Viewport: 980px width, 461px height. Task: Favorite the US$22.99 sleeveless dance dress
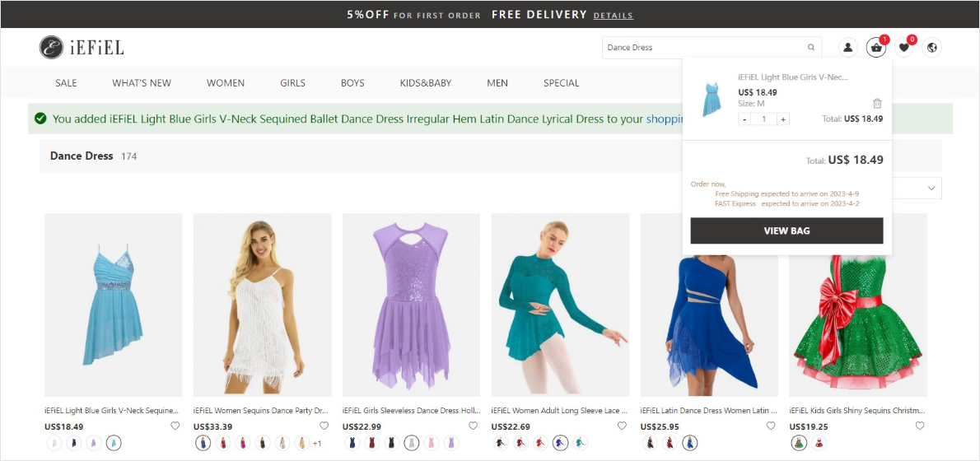(x=473, y=426)
